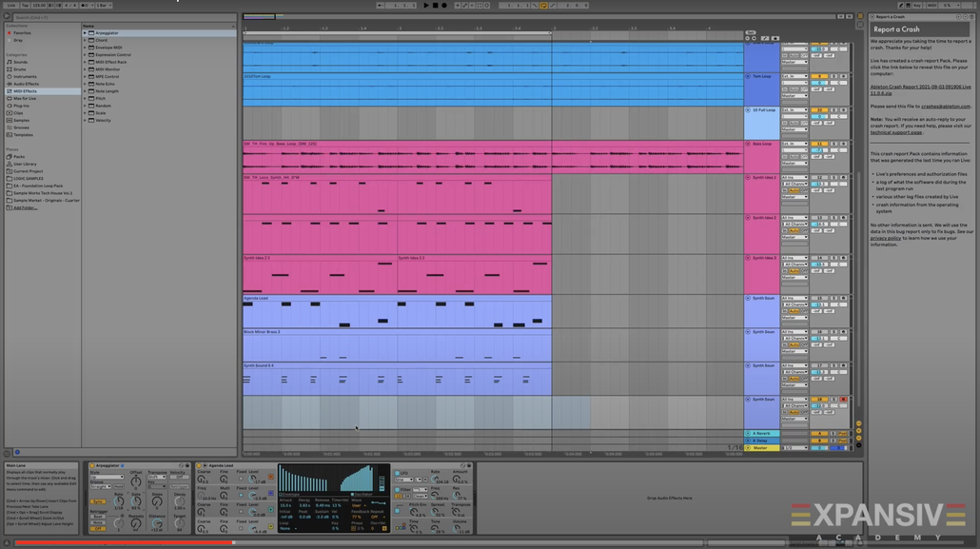Click the Stop button in transport bar
Image resolution: width=980 pixels, height=549 pixels.
[x=435, y=5]
